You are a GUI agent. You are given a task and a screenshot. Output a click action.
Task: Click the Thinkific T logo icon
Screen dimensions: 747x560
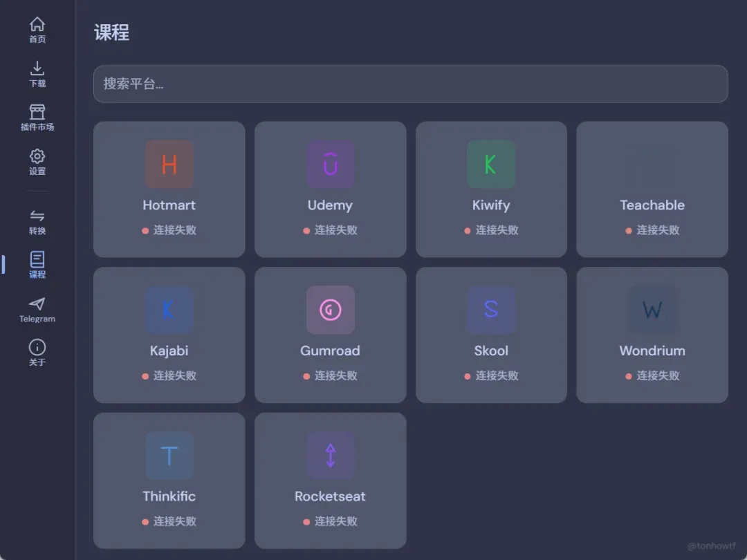click(169, 455)
